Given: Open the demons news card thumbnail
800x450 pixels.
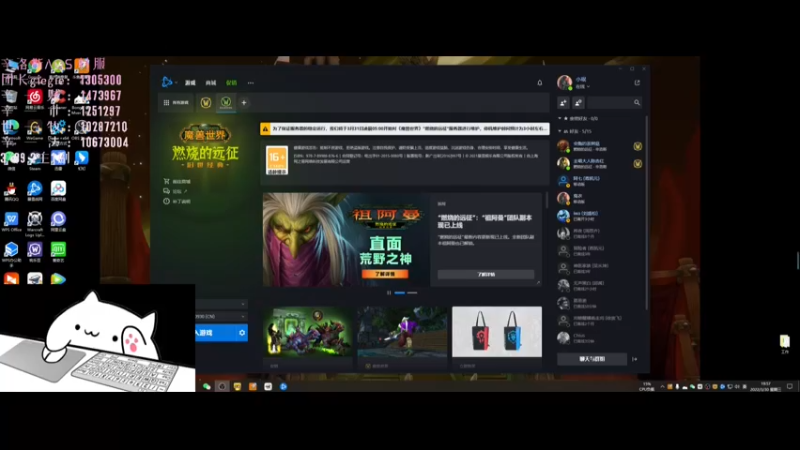Looking at the screenshot, I should tap(308, 332).
